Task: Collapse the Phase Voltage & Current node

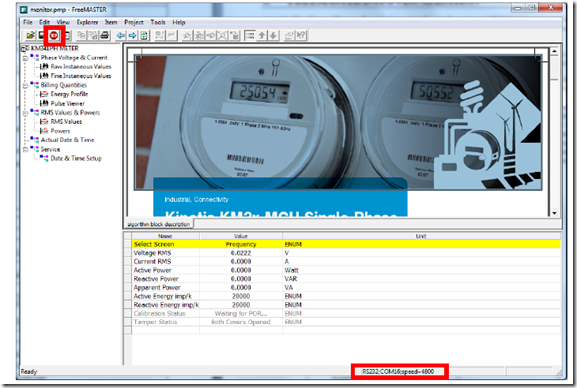Action: pos(25,58)
